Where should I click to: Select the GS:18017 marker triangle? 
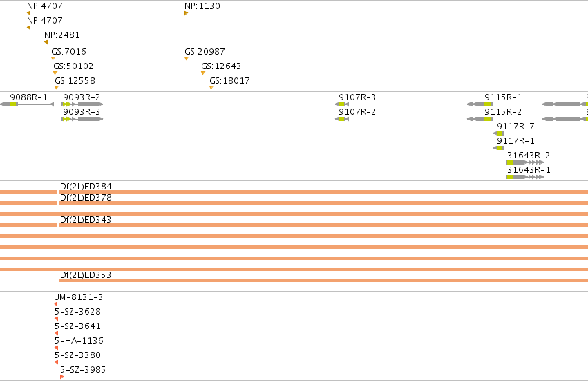tap(211, 87)
